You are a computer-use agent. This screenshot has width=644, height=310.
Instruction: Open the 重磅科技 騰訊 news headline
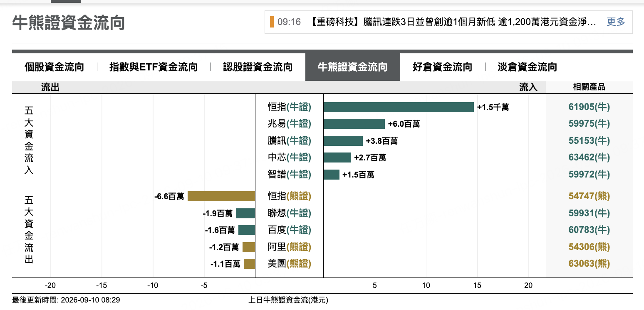point(453,22)
